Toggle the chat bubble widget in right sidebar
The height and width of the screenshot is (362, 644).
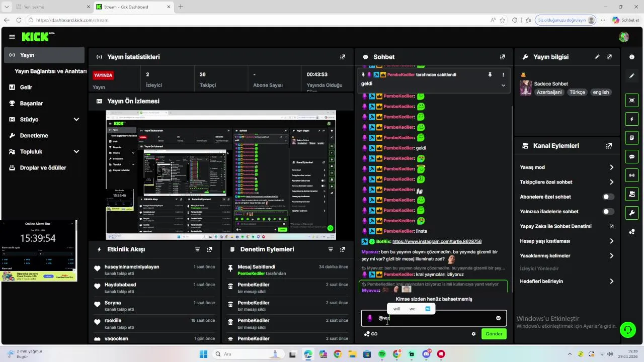632,157
